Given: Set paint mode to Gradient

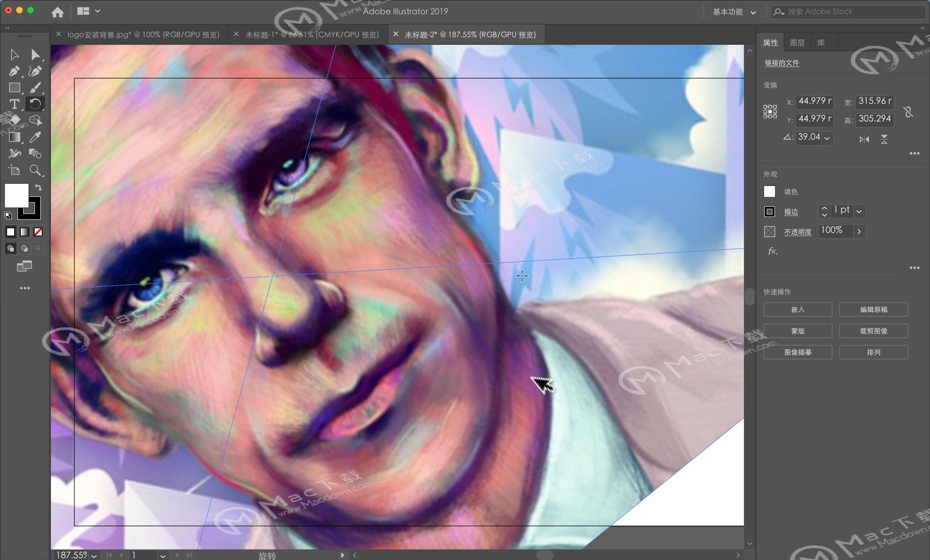Looking at the screenshot, I should (24, 232).
